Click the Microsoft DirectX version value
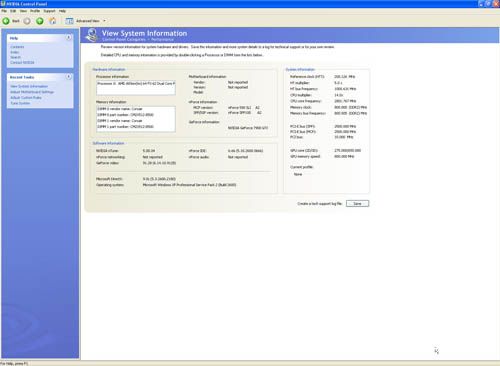The width and height of the screenshot is (500, 366). pyautogui.click(x=159, y=179)
